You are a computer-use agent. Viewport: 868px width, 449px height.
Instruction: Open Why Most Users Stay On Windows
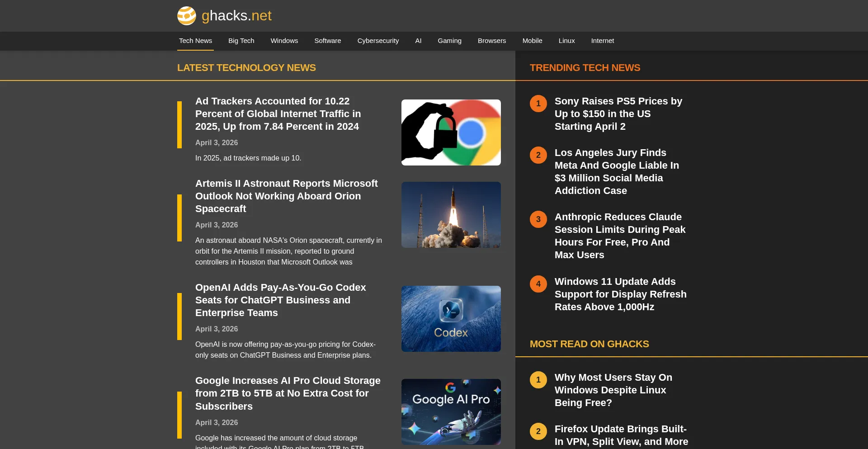click(613, 390)
